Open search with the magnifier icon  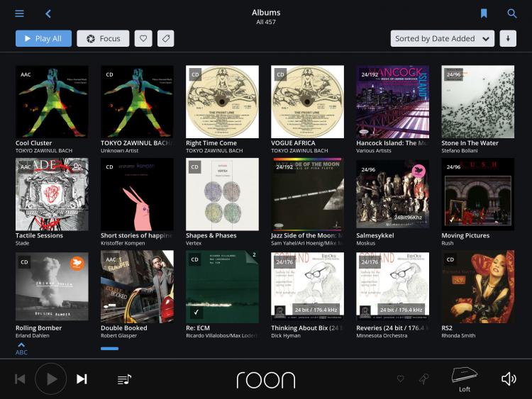coord(511,13)
